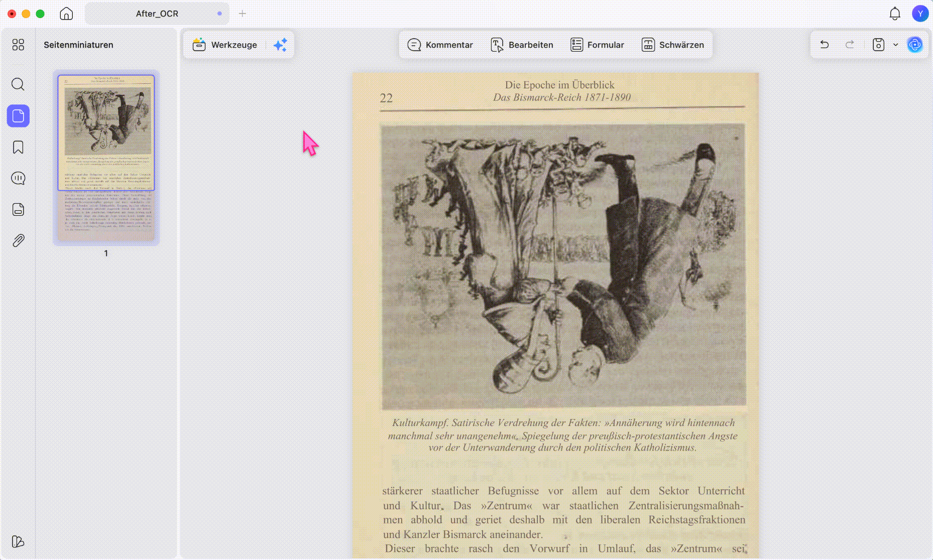The image size is (933, 560).
Task: Open the bookmarks panel
Action: coord(18,148)
